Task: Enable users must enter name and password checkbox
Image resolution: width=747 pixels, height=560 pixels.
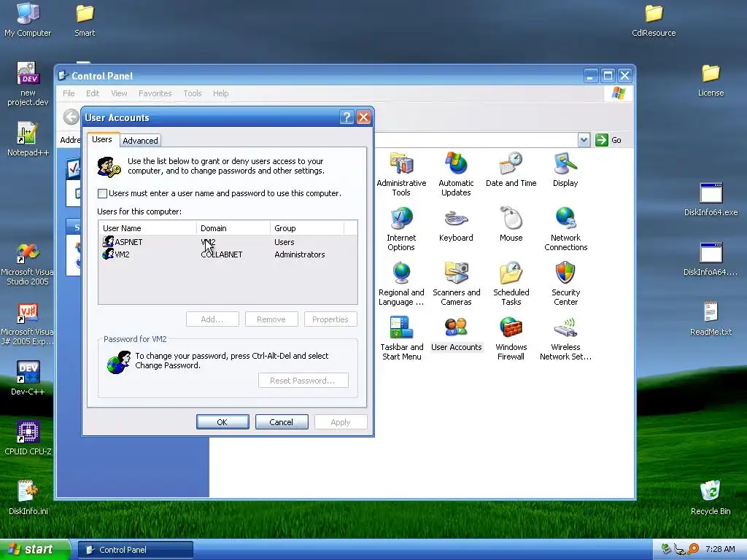Action: (x=102, y=193)
